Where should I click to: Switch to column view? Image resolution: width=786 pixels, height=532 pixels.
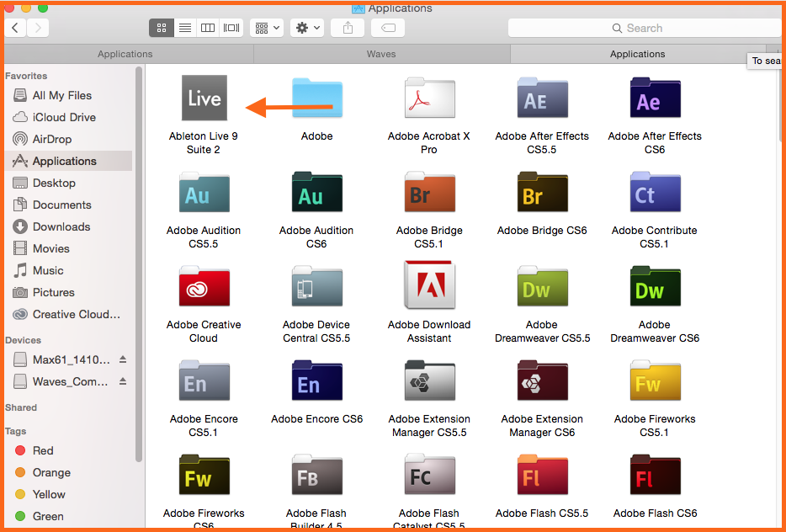click(207, 28)
